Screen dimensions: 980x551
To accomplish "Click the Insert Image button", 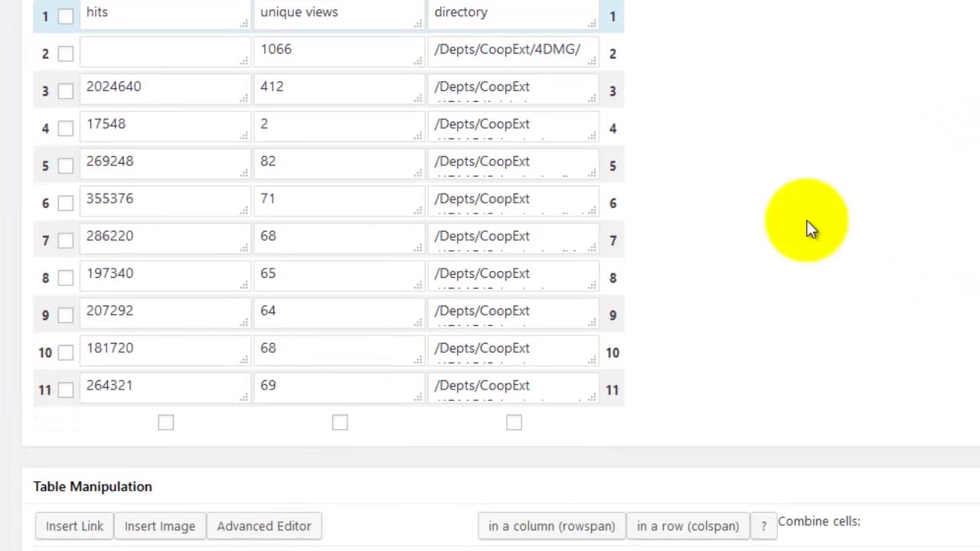I will [x=160, y=526].
